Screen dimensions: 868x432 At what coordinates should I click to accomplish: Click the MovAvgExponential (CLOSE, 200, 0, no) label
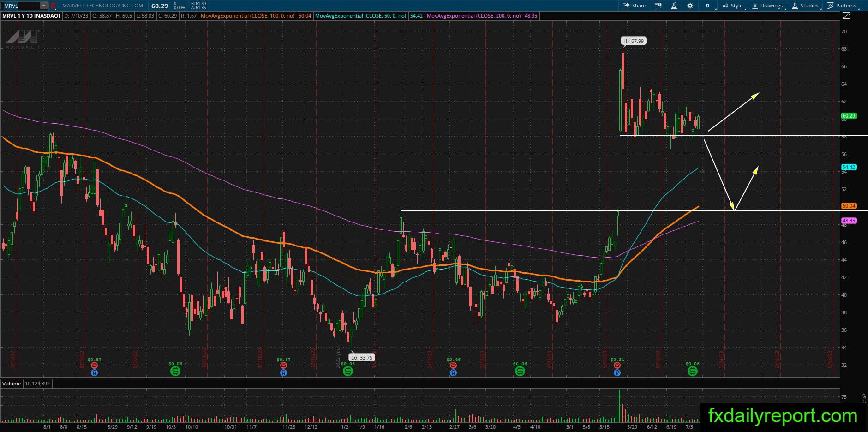click(x=474, y=16)
